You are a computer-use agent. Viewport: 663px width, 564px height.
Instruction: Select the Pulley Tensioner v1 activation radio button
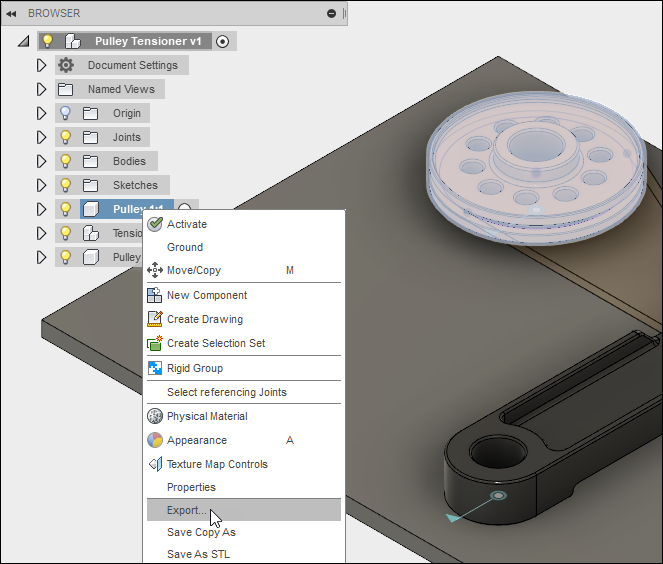tap(222, 41)
